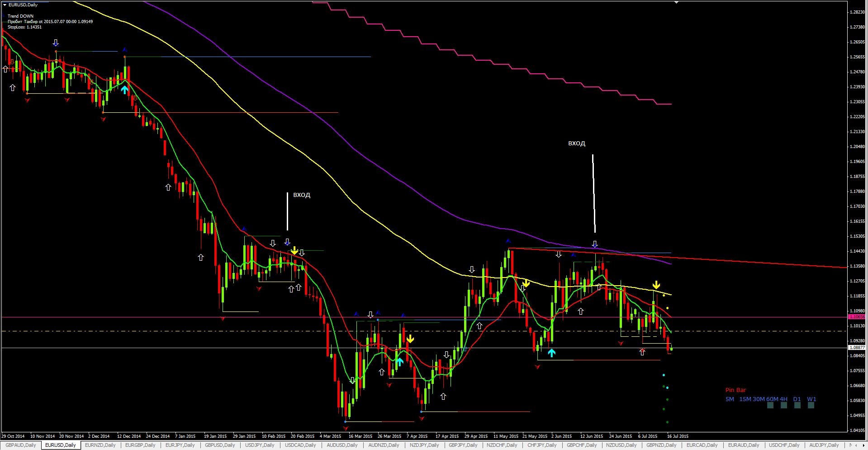Open the EURNZD,Daily chart tab
This screenshot has width=868, height=450.
[x=100, y=445]
